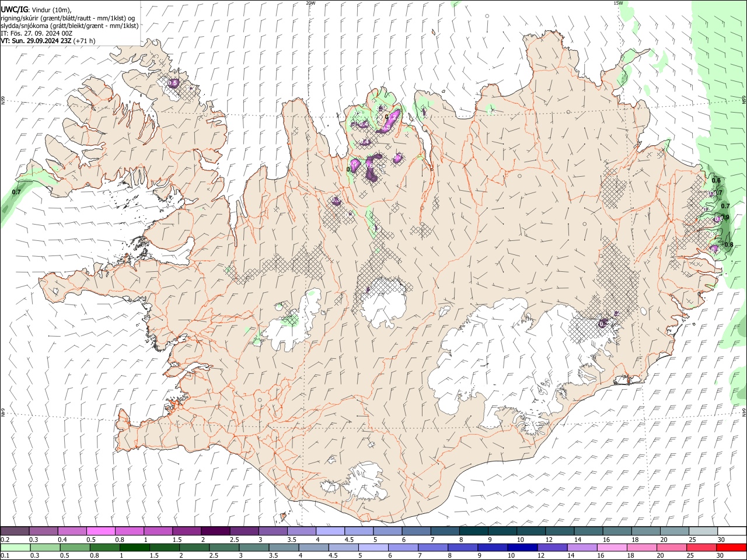Click snow legend white swatch at 30
Image resolution: width=747 pixels, height=560 pixels.
(732, 531)
